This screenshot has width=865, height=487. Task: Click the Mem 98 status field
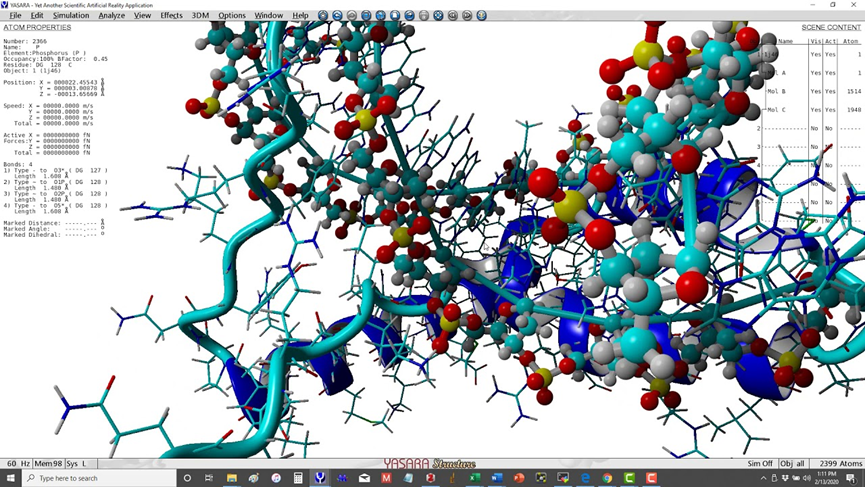click(x=49, y=463)
